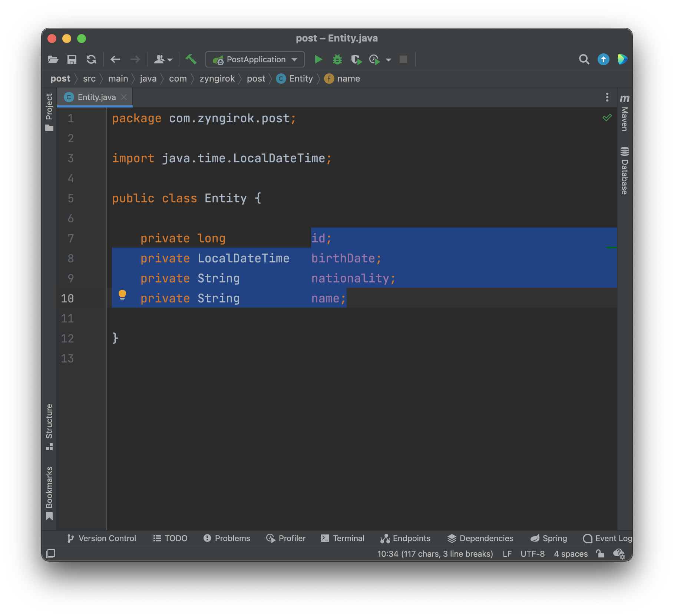Image resolution: width=674 pixels, height=616 pixels.
Task: Click the yellow intention lightbulb on line 10
Action: (x=122, y=295)
